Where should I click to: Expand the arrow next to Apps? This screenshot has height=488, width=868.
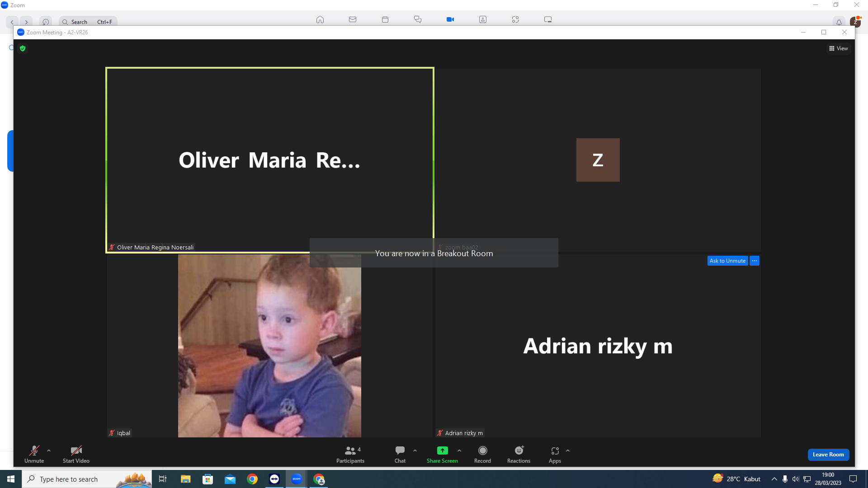(x=568, y=450)
